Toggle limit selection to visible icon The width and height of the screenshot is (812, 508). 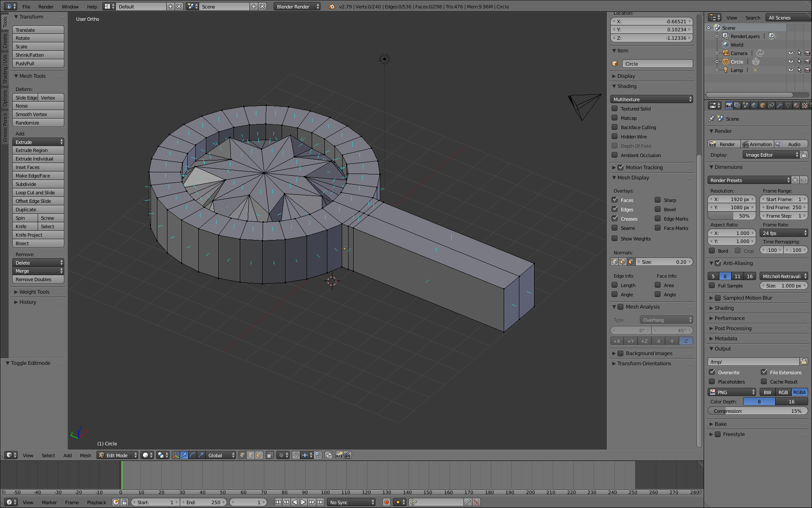[270, 455]
